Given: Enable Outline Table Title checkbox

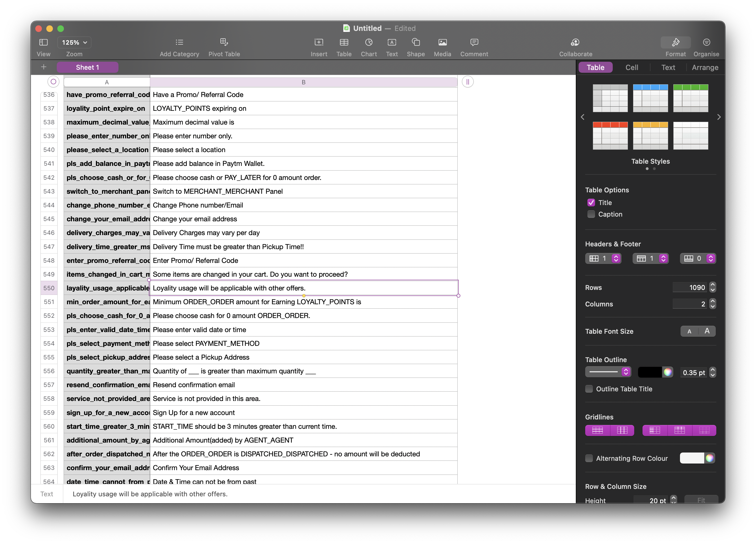Looking at the screenshot, I should tap(589, 389).
